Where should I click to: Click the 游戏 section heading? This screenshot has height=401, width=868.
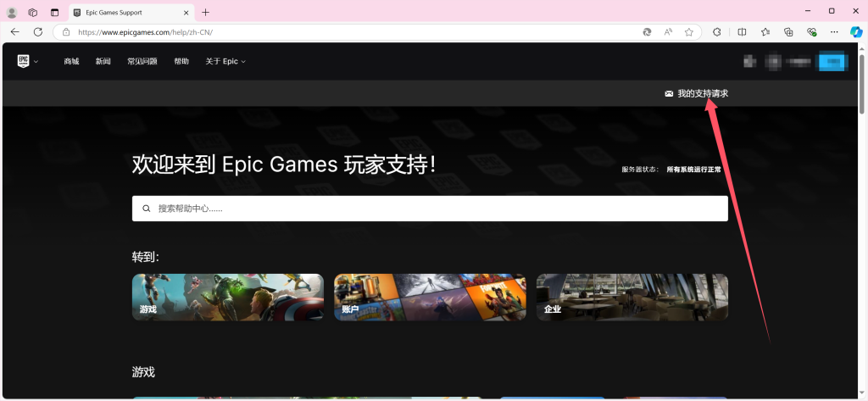tap(143, 372)
